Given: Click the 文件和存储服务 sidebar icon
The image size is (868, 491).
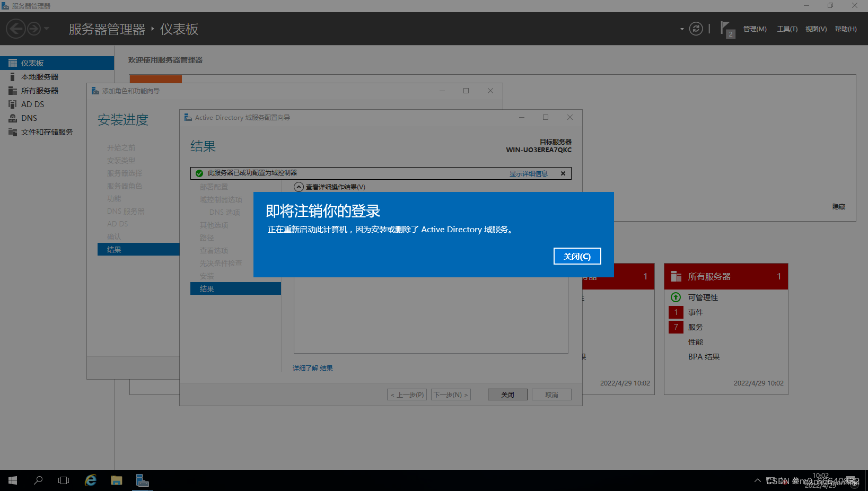Looking at the screenshot, I should [13, 132].
